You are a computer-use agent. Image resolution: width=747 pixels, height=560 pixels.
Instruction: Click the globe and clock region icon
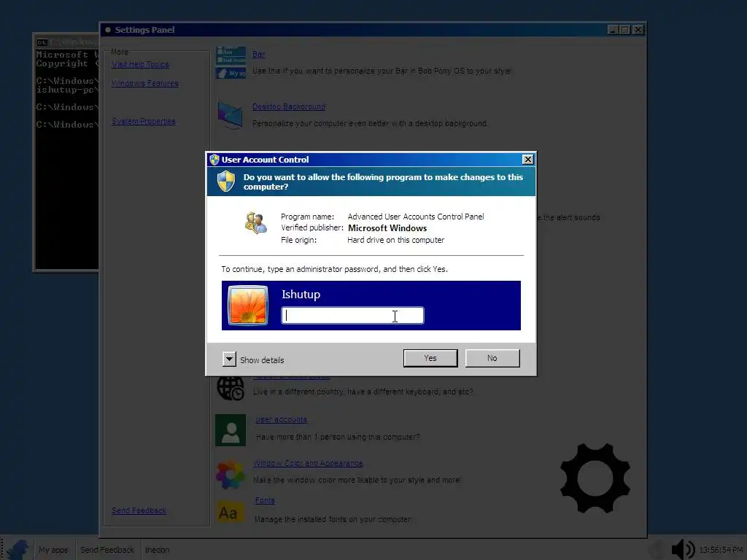(231, 388)
